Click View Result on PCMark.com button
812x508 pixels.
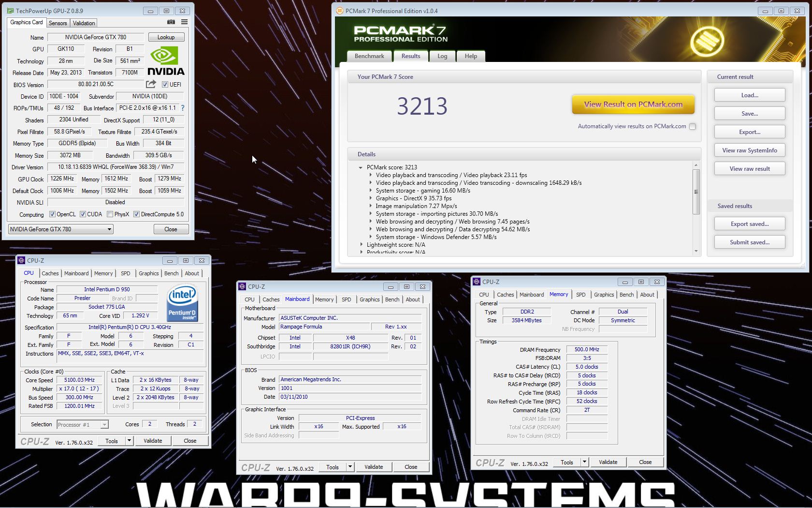pos(633,104)
